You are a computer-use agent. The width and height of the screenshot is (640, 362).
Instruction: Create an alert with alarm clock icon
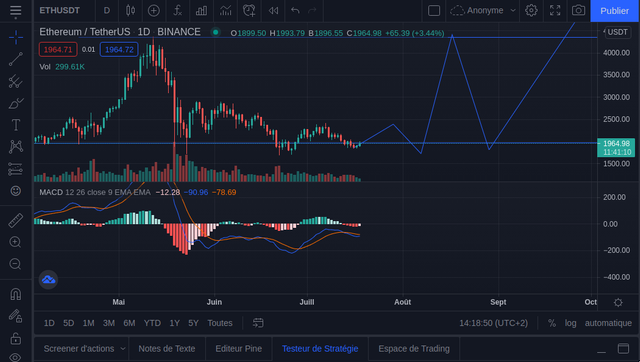point(249,11)
